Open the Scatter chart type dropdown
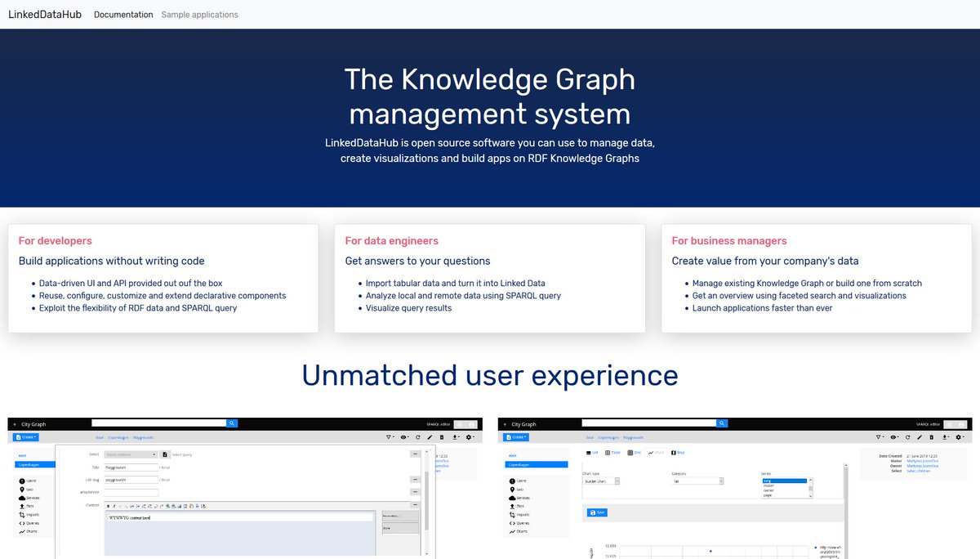Image resolution: width=980 pixels, height=559 pixels. [601, 481]
